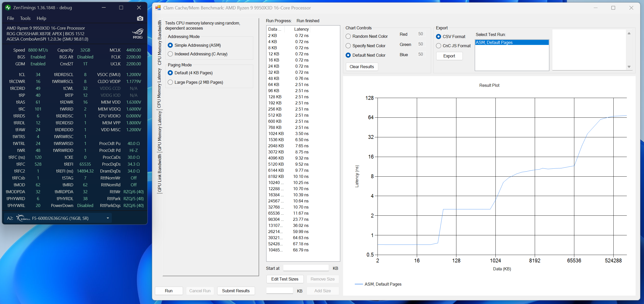Viewport: 644px width, 304px height.
Task: Click the ZenTimings heartbeat app icon
Action: [8, 8]
